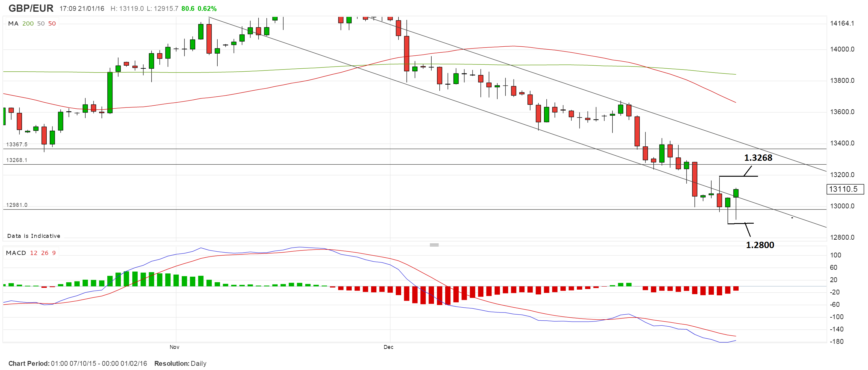Select the red 50 MA period label
This screenshot has width=868, height=370.
point(52,23)
